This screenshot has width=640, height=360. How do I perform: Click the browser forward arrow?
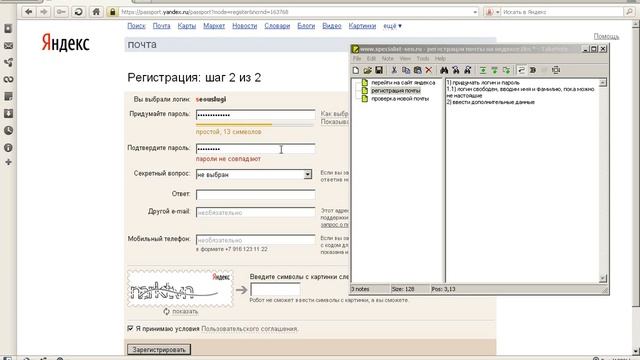[44, 12]
